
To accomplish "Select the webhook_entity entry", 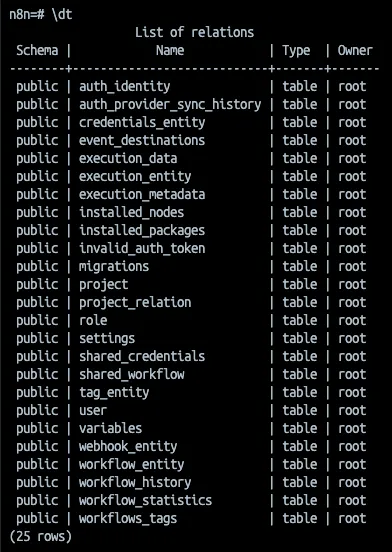I will click(128, 446).
